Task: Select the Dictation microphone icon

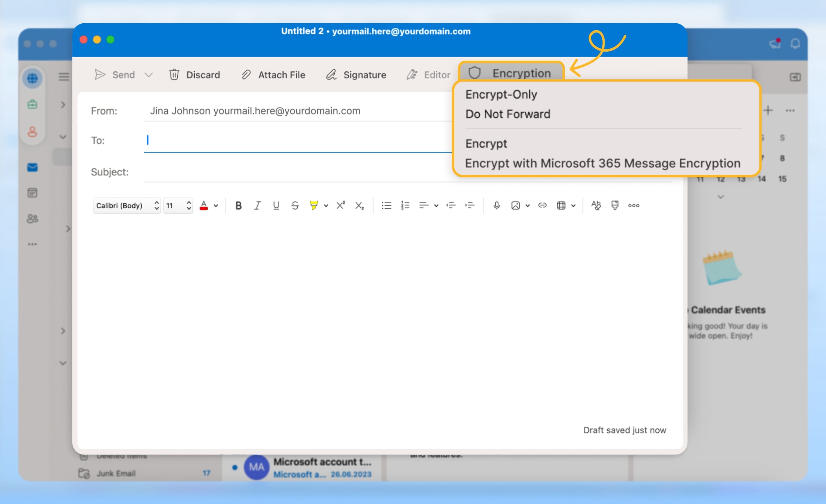Action: tap(497, 205)
